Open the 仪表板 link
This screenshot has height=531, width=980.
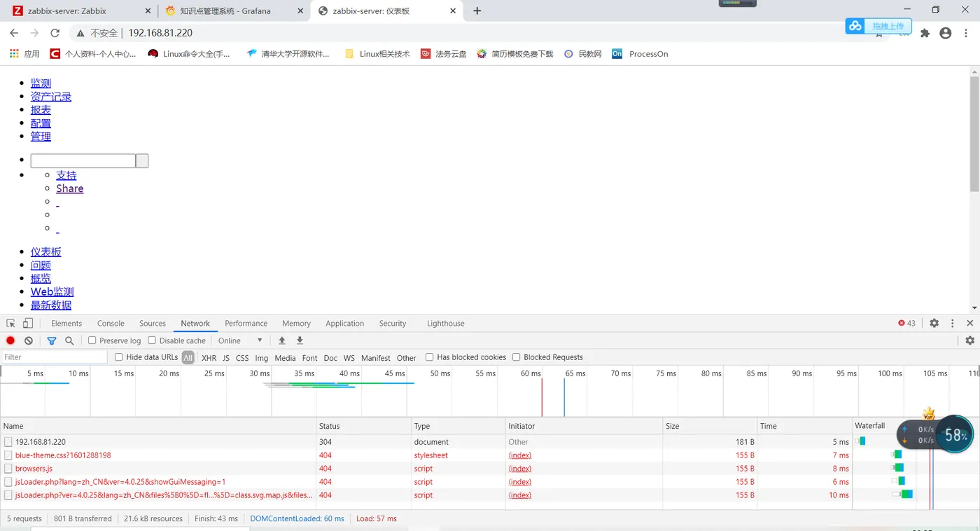(46, 251)
